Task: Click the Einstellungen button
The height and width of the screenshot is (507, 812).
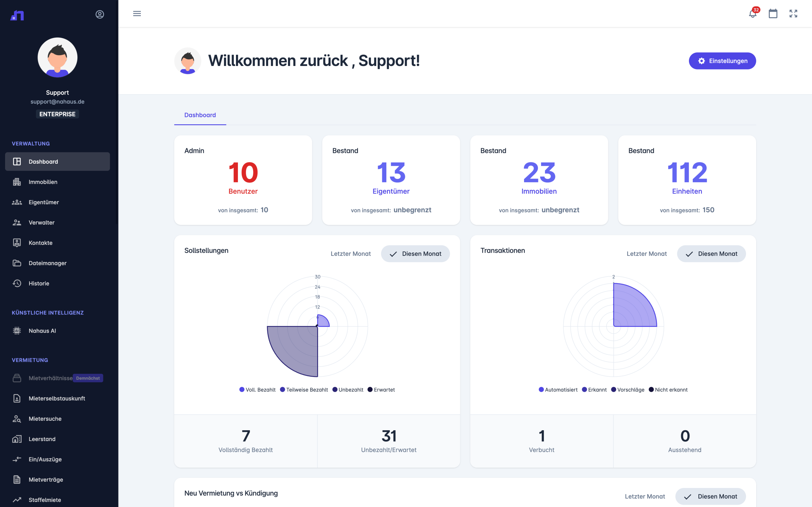Action: [722, 61]
